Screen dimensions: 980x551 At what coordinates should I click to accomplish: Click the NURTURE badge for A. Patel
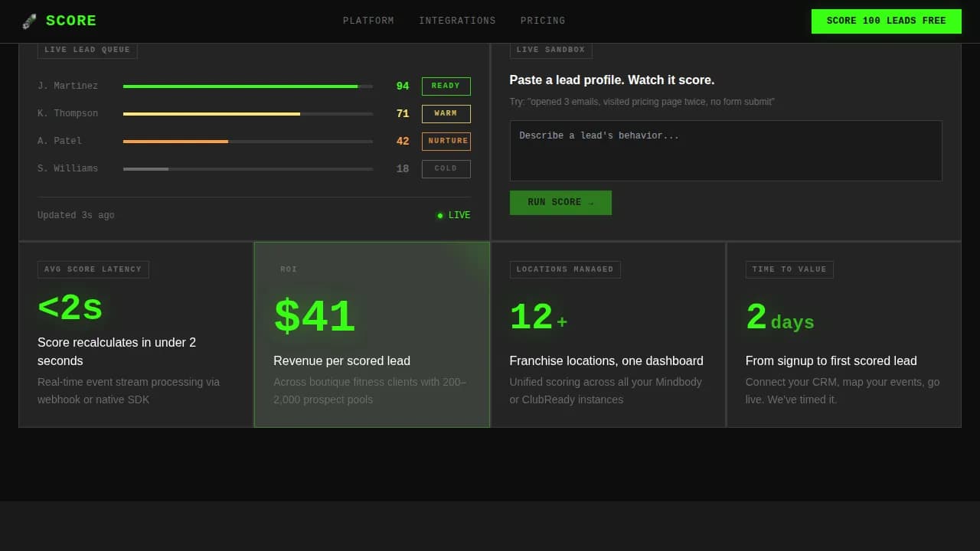coord(446,142)
